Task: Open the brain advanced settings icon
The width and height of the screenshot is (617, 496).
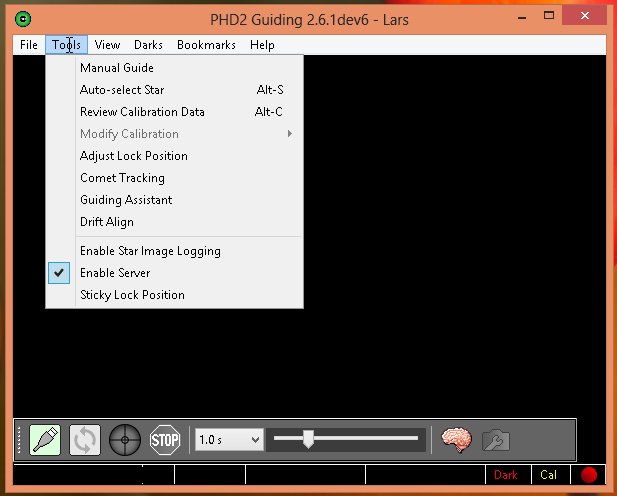Action: (x=456, y=440)
